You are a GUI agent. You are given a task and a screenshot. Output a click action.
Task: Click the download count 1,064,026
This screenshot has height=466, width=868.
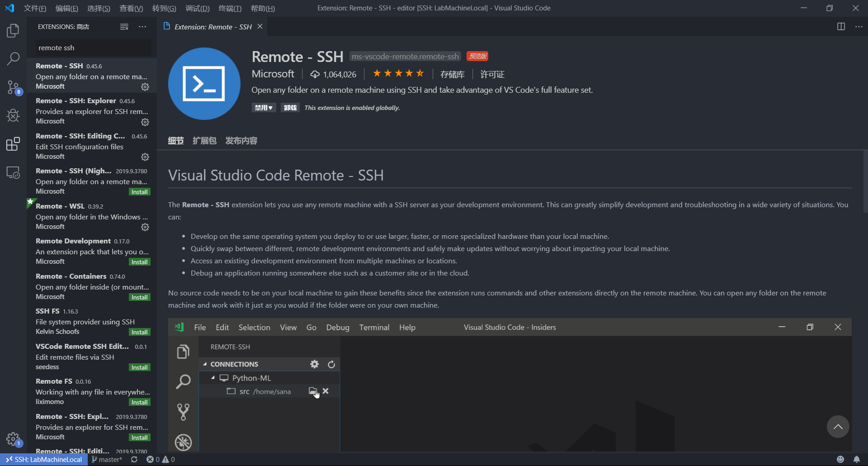click(x=333, y=74)
